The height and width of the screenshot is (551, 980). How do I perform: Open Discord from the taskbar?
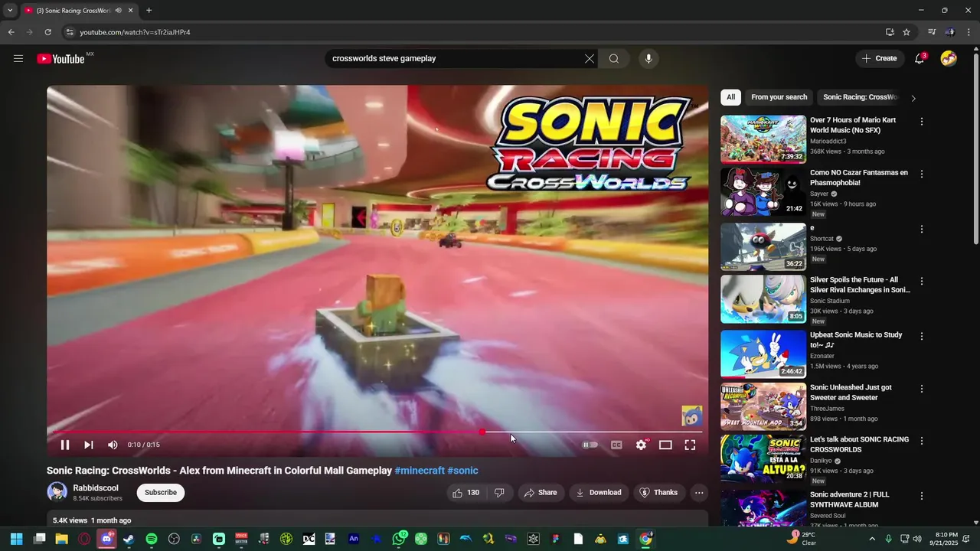[x=106, y=539]
